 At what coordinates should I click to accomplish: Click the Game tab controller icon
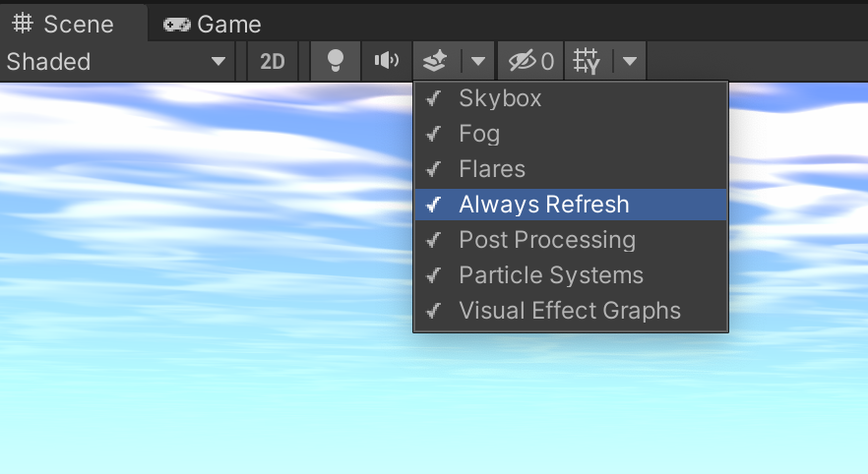176,24
